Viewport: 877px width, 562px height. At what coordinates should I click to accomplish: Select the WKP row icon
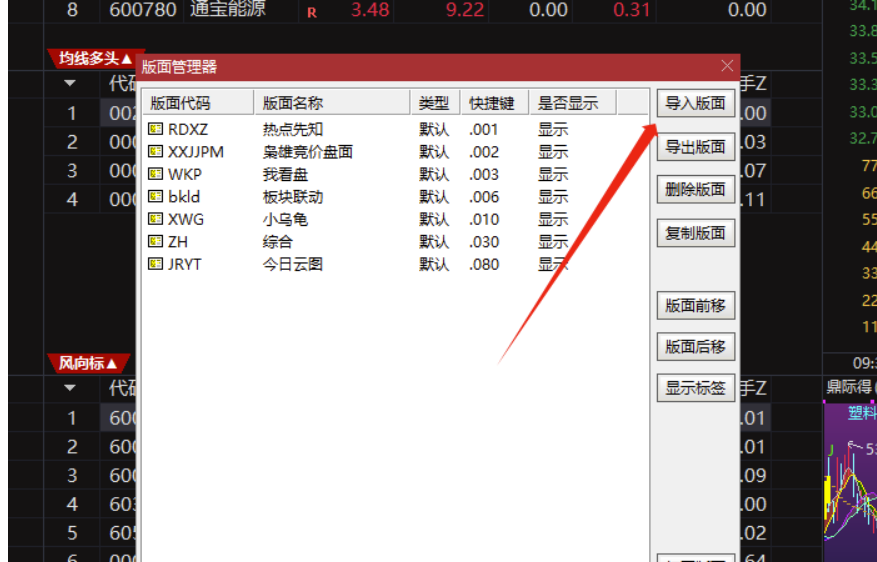tap(155, 174)
